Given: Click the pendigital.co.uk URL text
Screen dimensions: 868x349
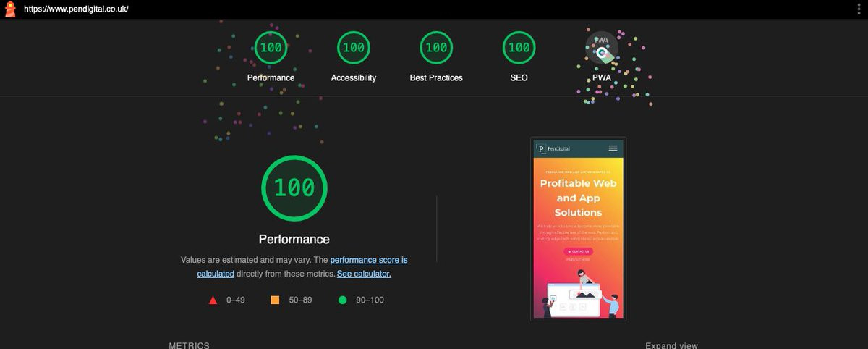Looking at the screenshot, I should tap(76, 9).
